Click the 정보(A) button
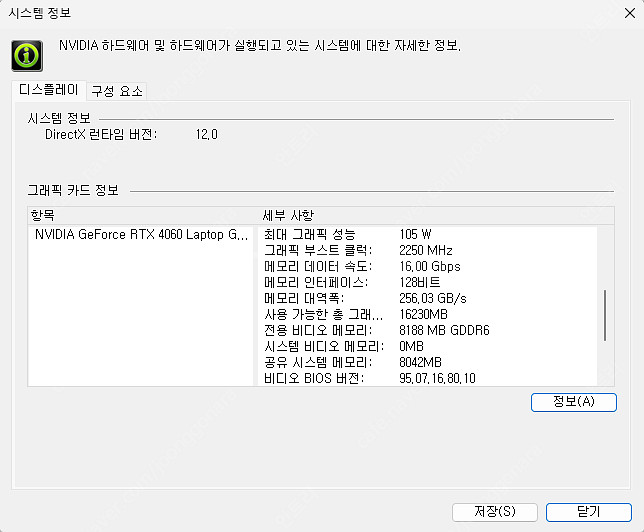This screenshot has width=644, height=532. [x=573, y=402]
